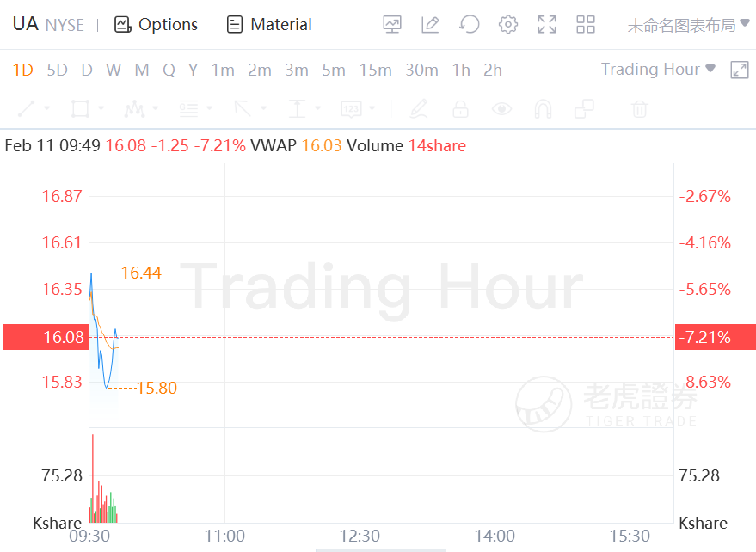Image resolution: width=756 pixels, height=552 pixels.
Task: Expand the Trading Hour session dropdown
Action: pos(658,70)
